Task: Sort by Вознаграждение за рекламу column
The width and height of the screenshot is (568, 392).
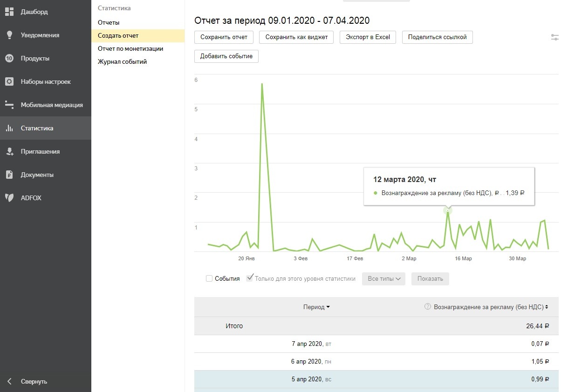Action: tap(491, 307)
